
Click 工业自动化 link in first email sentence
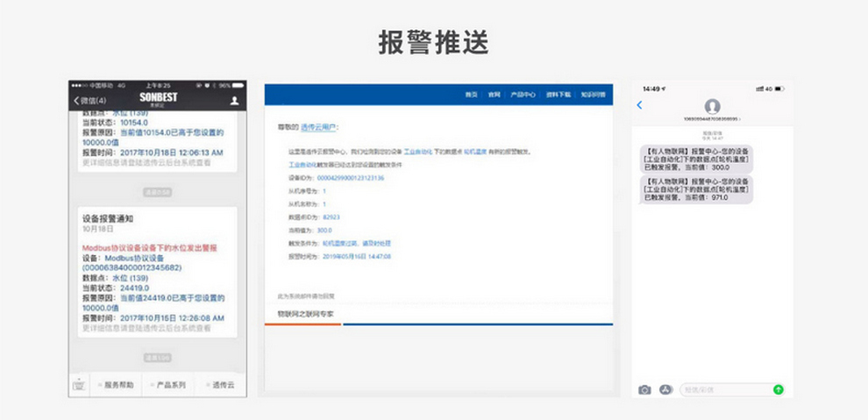tap(416, 151)
